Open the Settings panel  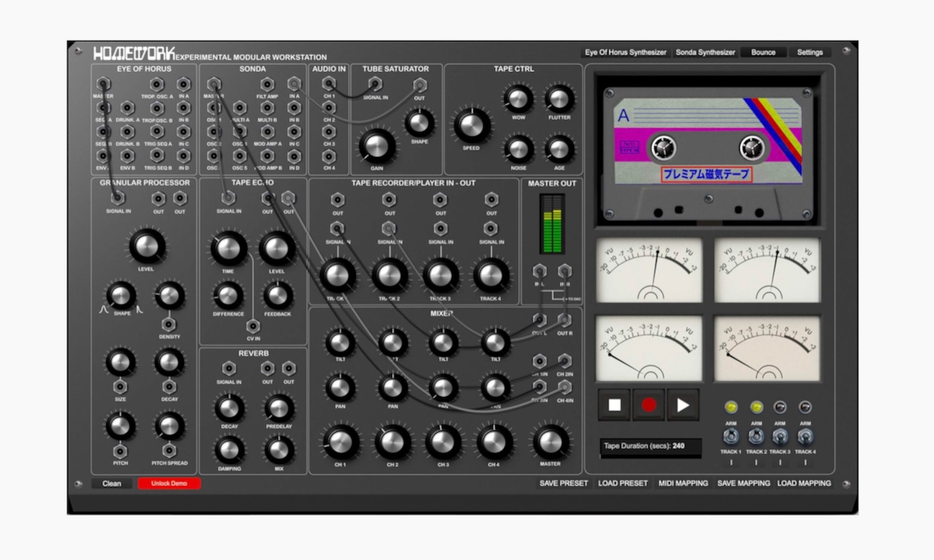pos(810,52)
